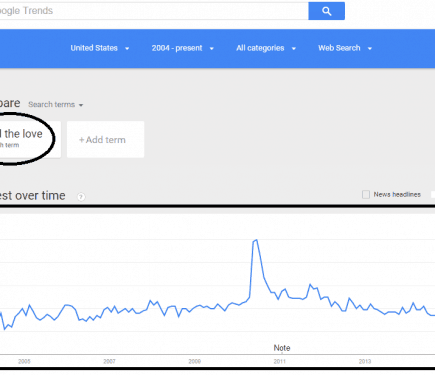
Task: Open the United States region dropdown
Action: click(100, 48)
